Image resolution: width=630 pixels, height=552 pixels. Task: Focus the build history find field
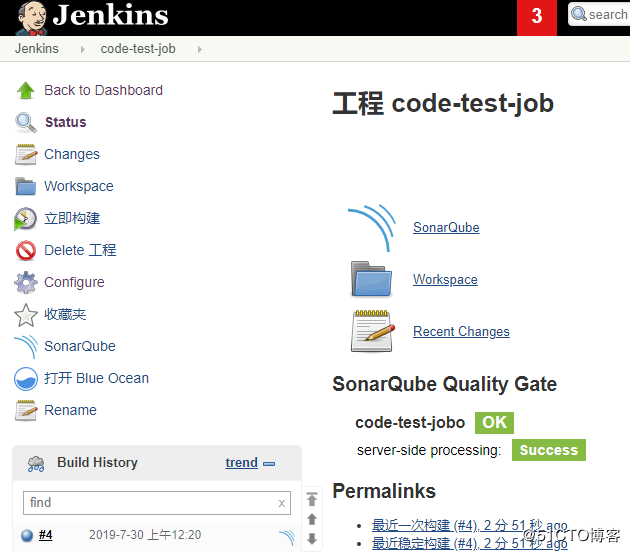157,503
